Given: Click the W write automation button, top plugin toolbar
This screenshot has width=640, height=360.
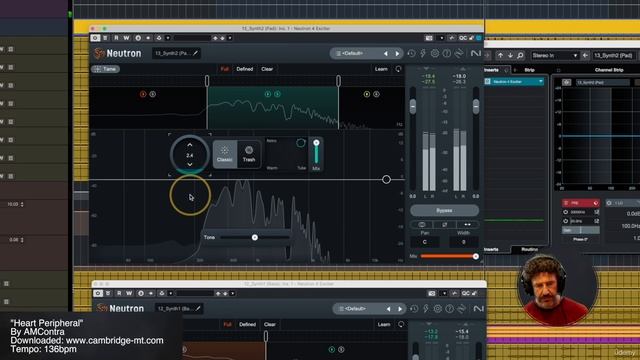Looking at the screenshot, I should coord(126,38).
